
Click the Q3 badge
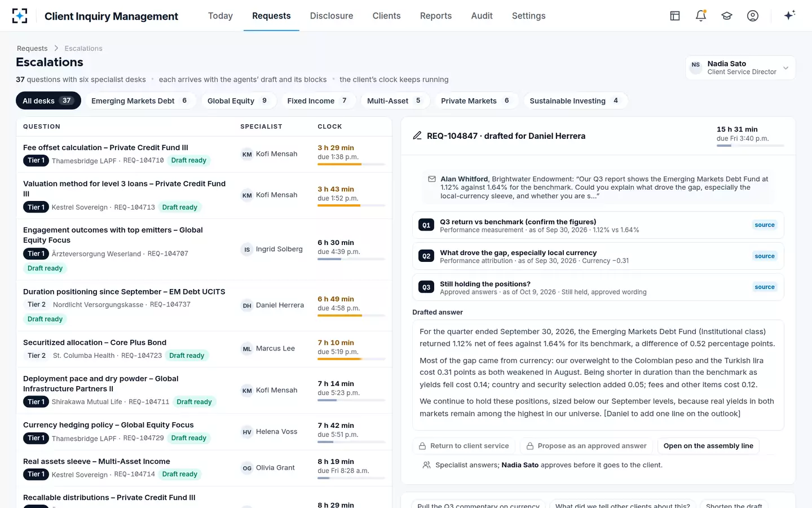[426, 287]
